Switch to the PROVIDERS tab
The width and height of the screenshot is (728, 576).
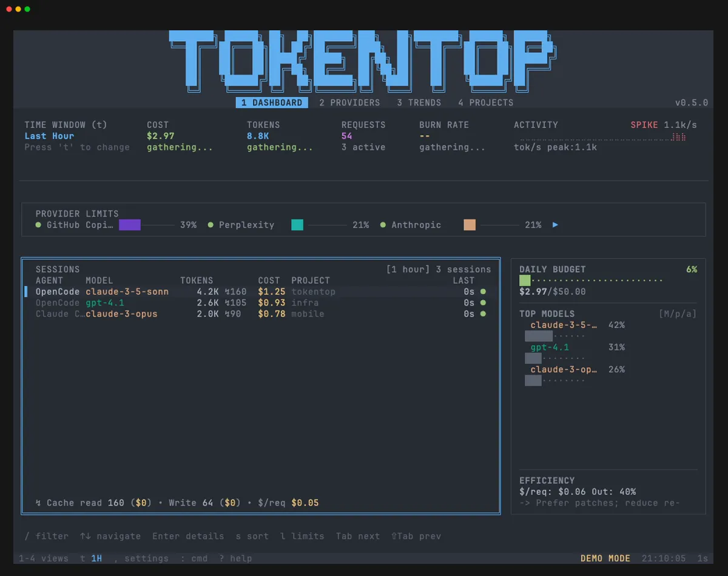(x=350, y=102)
